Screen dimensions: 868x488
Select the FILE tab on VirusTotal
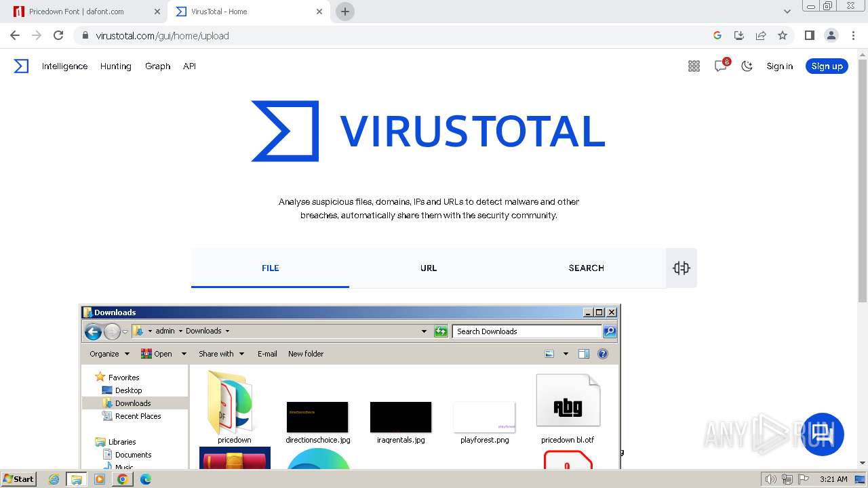click(x=270, y=268)
